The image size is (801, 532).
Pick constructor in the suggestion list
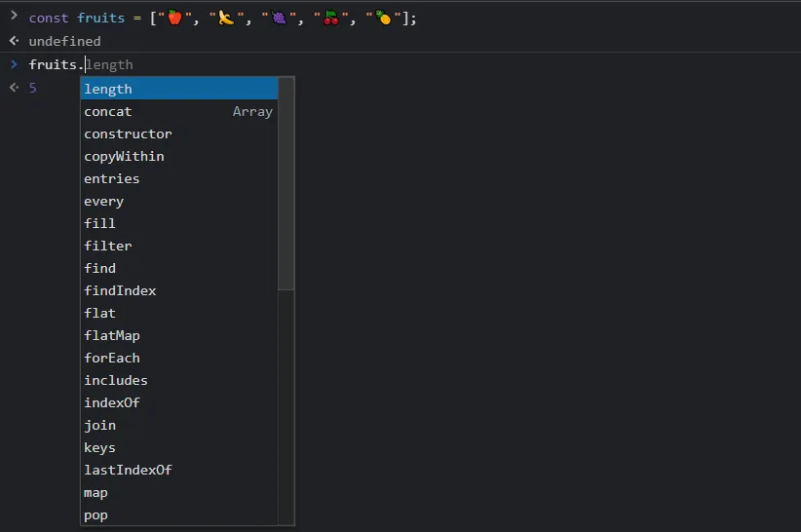pos(178,133)
